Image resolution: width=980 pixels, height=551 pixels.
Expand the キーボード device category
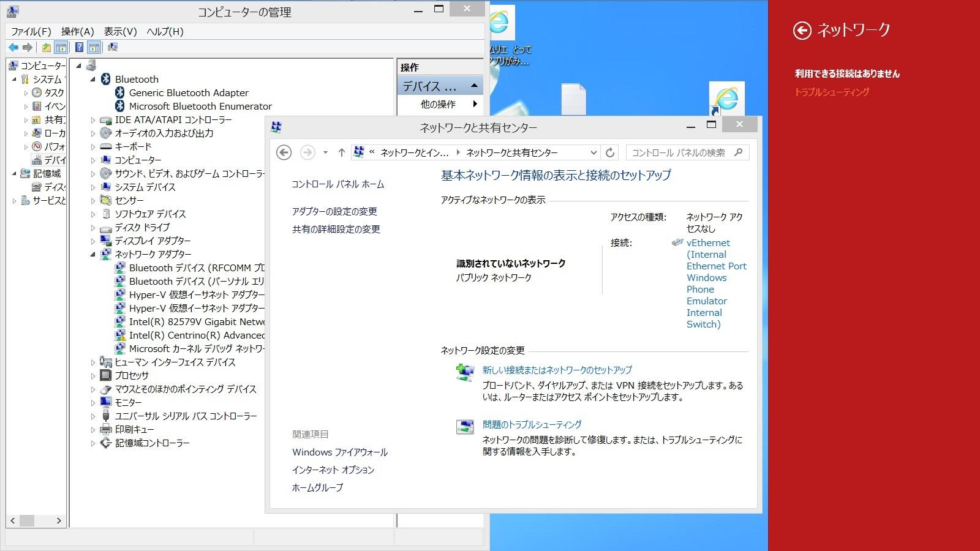(93, 147)
